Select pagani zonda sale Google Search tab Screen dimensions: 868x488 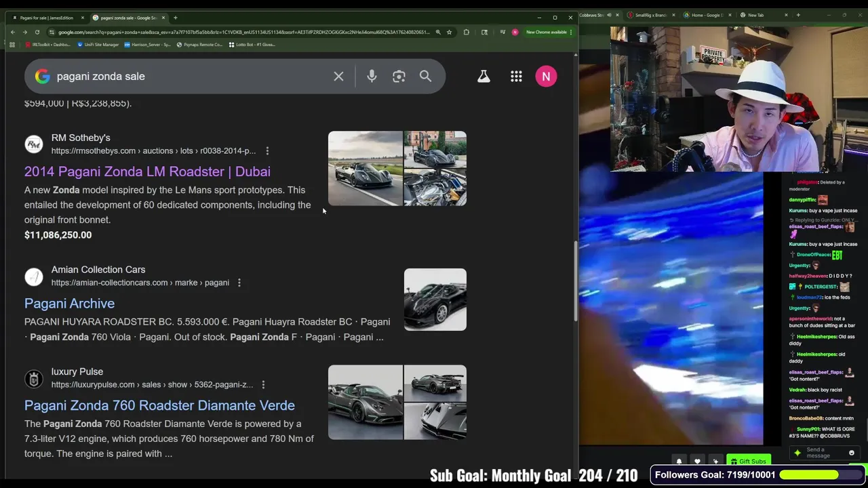[x=129, y=18]
